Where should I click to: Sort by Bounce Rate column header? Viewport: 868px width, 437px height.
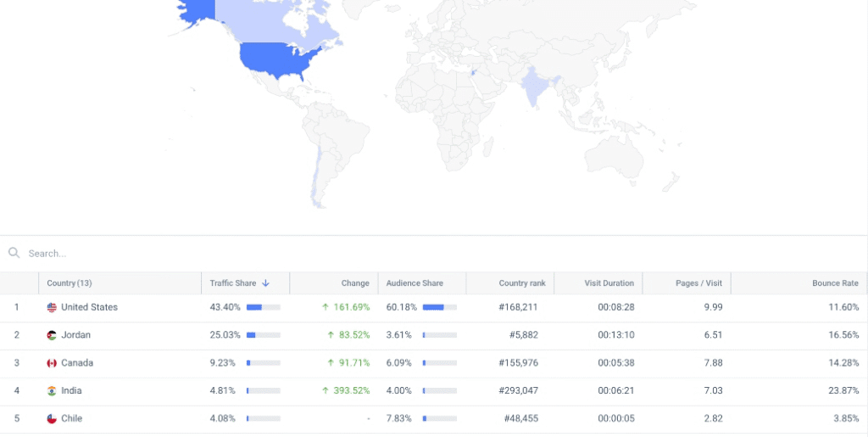(x=835, y=283)
